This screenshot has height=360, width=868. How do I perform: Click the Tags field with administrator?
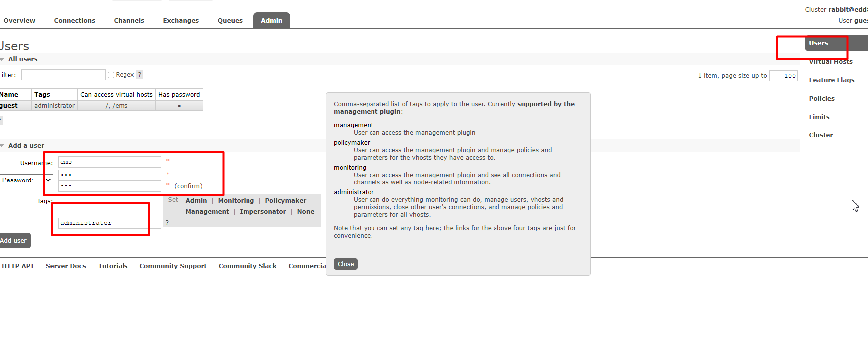[x=110, y=223]
